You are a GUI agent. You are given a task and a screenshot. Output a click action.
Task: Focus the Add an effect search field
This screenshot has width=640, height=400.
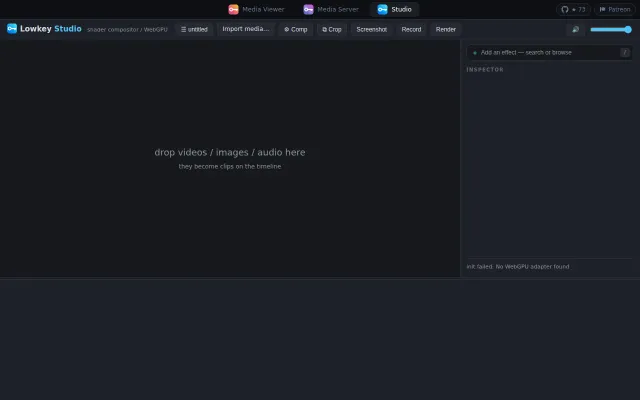click(x=549, y=53)
